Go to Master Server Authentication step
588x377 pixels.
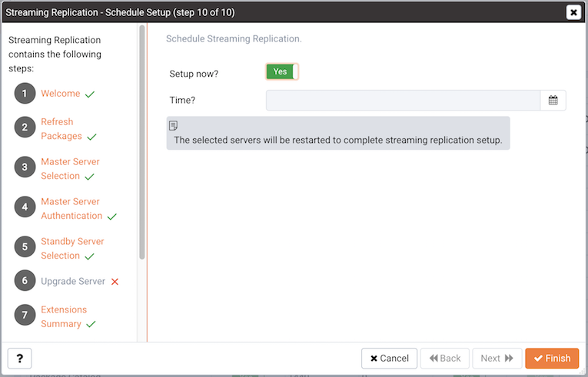click(x=71, y=209)
